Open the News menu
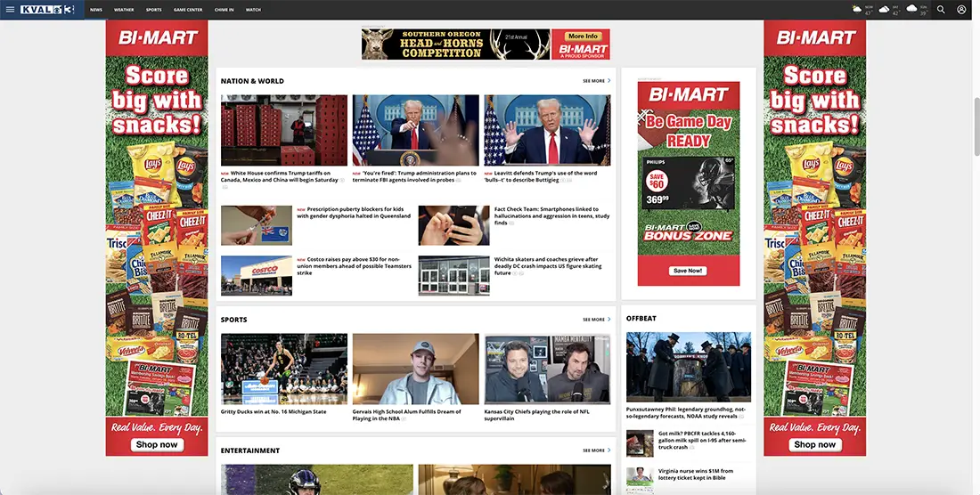 click(x=95, y=10)
